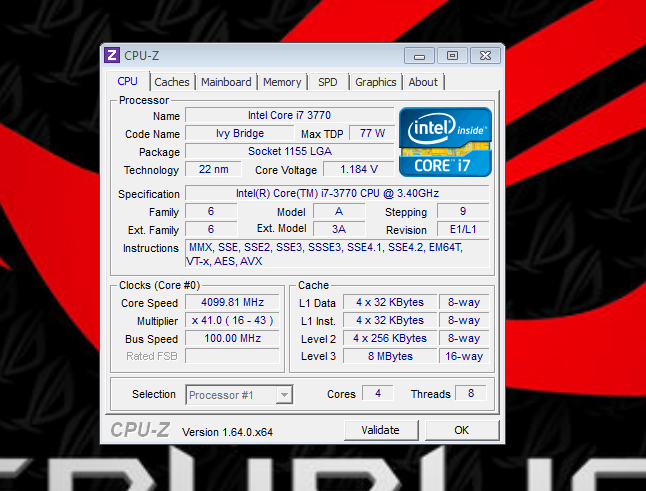Click the Ext. Model 3A value
The height and width of the screenshot is (491, 646).
point(339,229)
